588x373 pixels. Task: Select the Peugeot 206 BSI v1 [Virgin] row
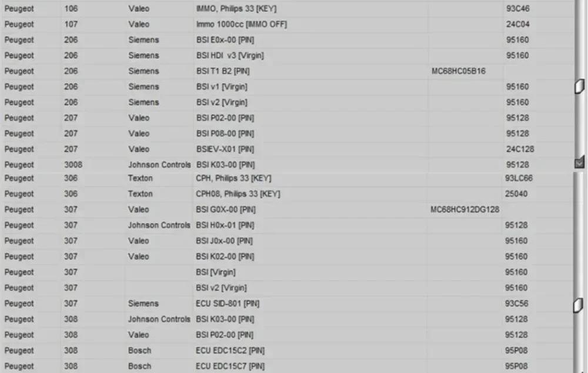[x=288, y=86]
